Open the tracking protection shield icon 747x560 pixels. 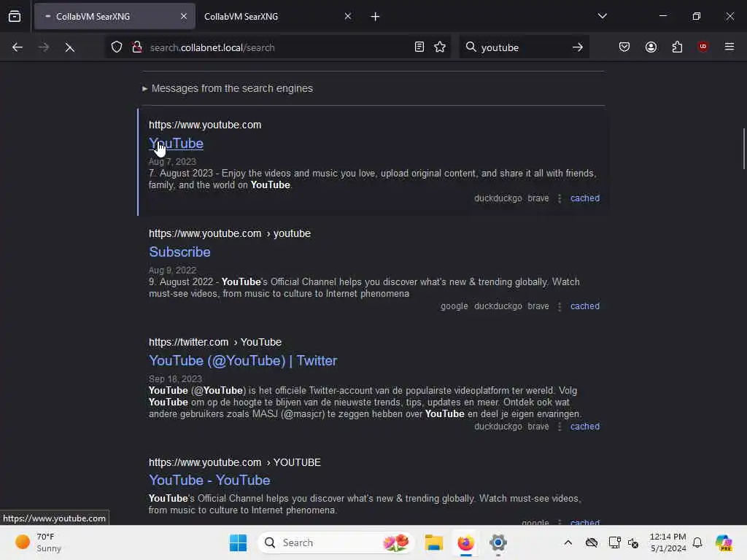(117, 47)
